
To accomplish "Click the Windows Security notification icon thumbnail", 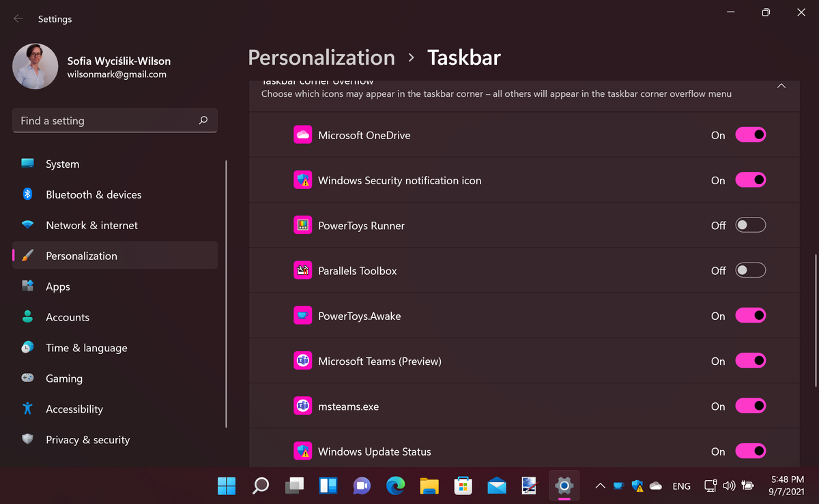I will click(x=302, y=179).
